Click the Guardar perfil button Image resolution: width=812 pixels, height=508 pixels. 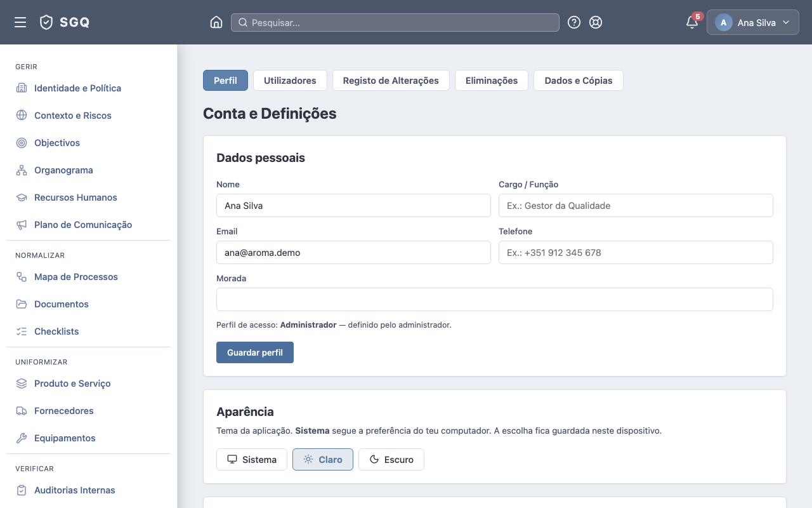point(255,352)
